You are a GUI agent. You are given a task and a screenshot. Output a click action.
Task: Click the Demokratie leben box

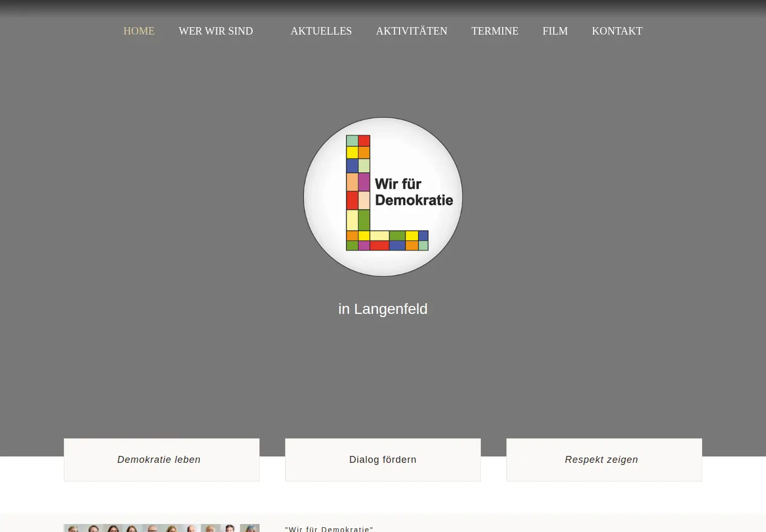pos(162,460)
